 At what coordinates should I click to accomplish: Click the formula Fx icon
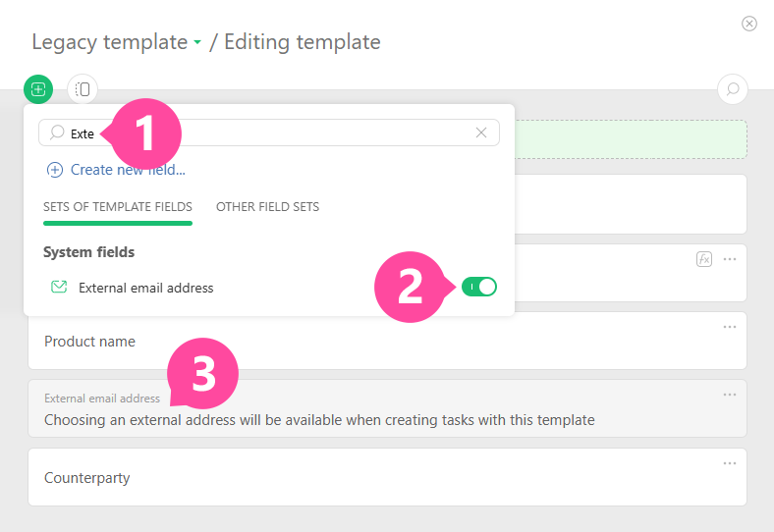(703, 259)
